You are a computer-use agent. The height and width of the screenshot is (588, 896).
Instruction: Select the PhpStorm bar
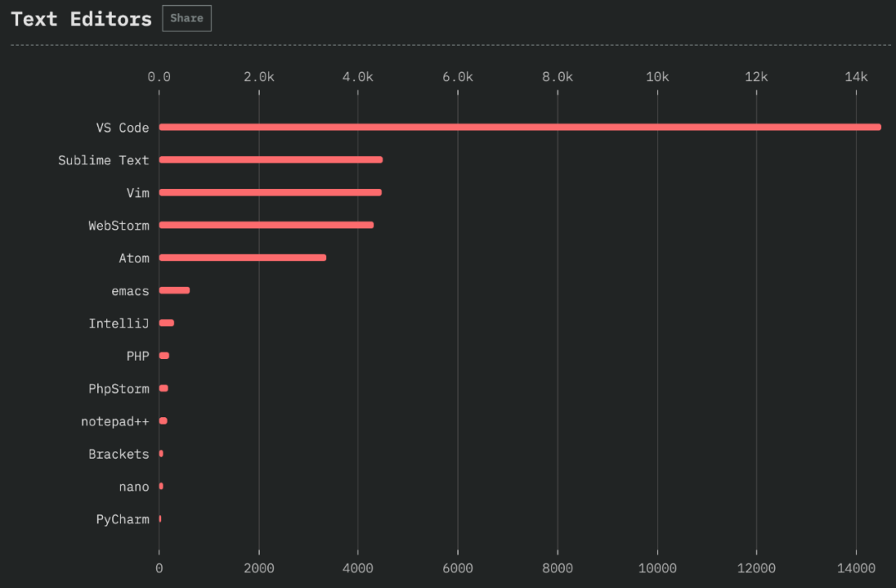pos(163,389)
